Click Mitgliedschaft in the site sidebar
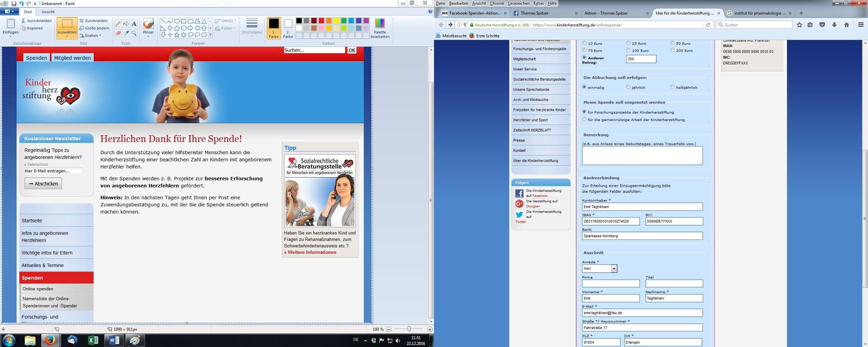Image resolution: width=868 pixels, height=347 pixels. pos(541,59)
